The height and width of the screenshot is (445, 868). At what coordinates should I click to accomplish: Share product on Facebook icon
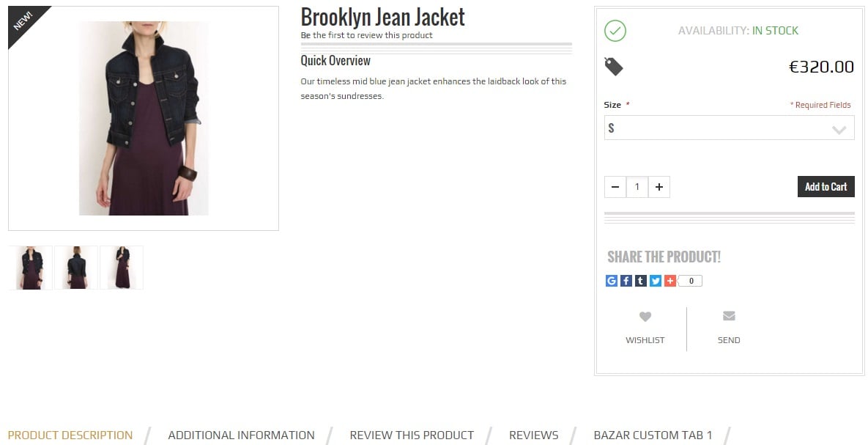click(626, 281)
